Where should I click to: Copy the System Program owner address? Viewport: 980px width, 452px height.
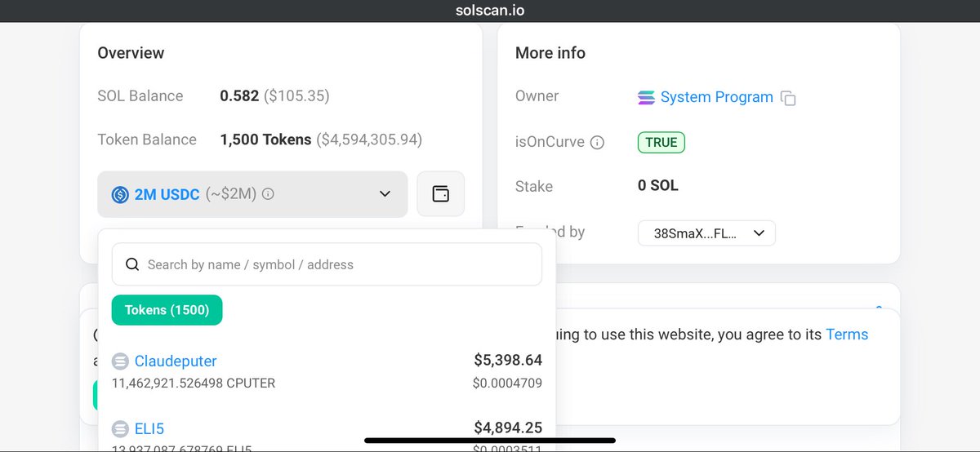[x=788, y=98]
